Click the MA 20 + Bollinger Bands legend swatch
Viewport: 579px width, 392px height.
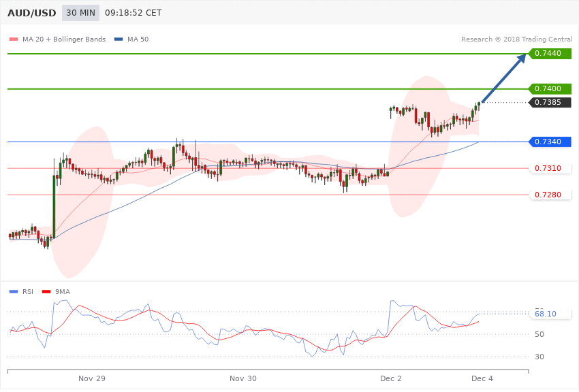click(x=14, y=39)
